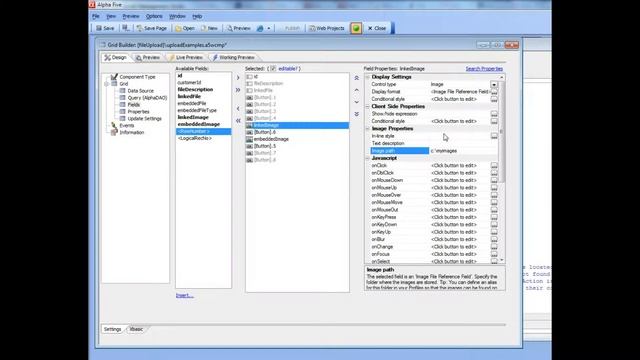Click the Web Projects toolbar button
Image resolution: width=640 pixels, height=360 pixels.
tap(327, 28)
